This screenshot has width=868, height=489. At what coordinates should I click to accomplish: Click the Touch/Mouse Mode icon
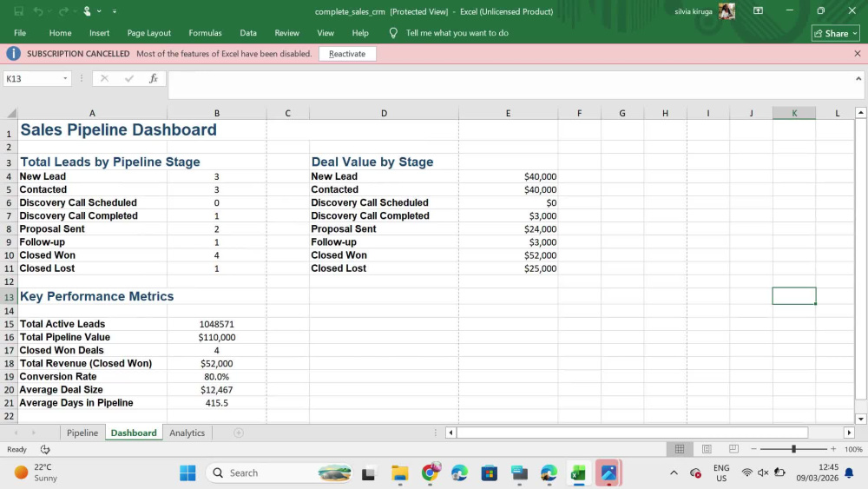(x=87, y=11)
